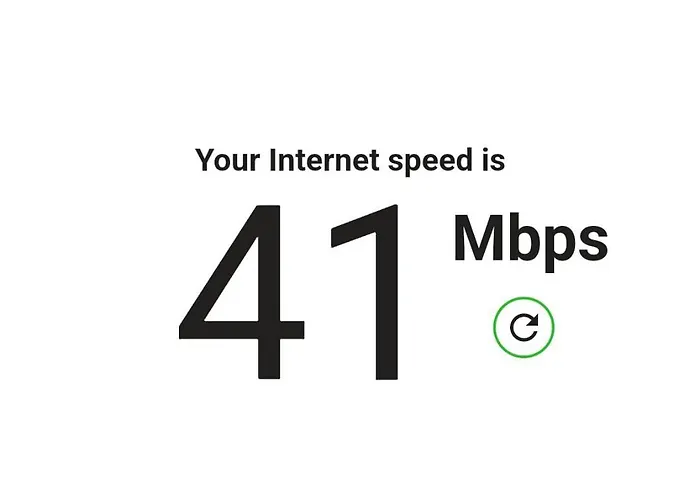The image size is (700, 500).
Task: Click the word "Your" in the heading
Action: point(227,160)
